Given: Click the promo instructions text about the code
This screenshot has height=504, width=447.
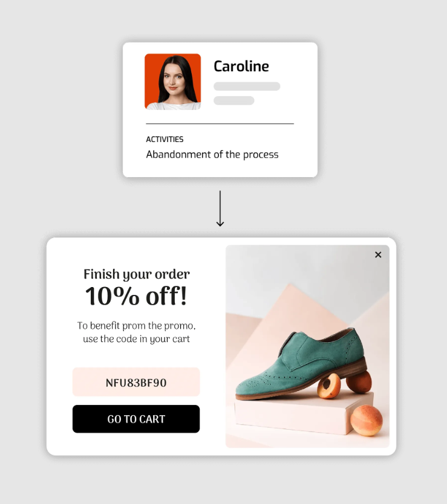Looking at the screenshot, I should 136,332.
